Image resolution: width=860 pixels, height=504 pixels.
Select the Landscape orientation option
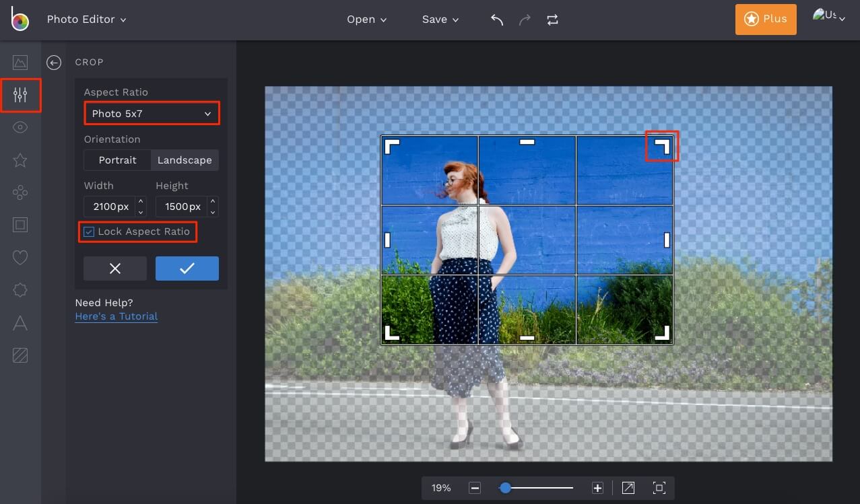[185, 160]
